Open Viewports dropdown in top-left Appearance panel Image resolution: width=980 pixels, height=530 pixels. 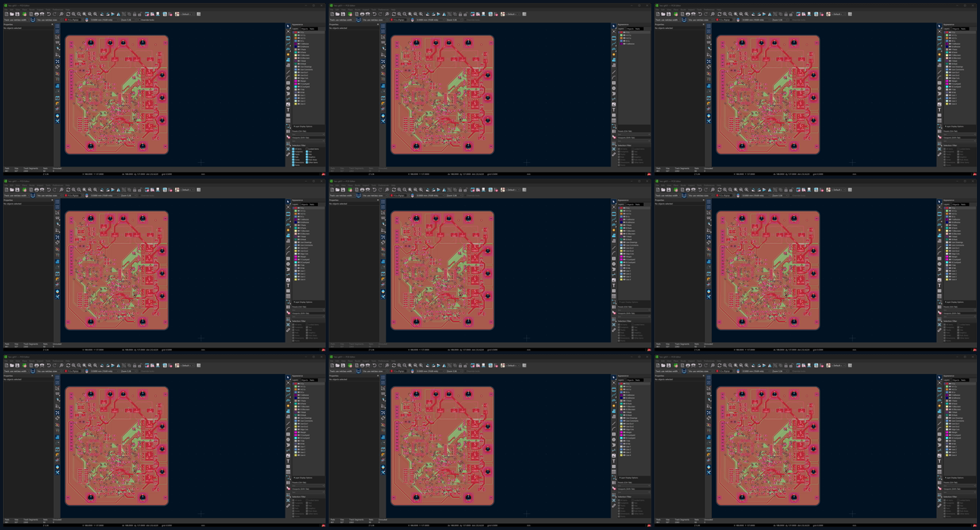point(308,141)
